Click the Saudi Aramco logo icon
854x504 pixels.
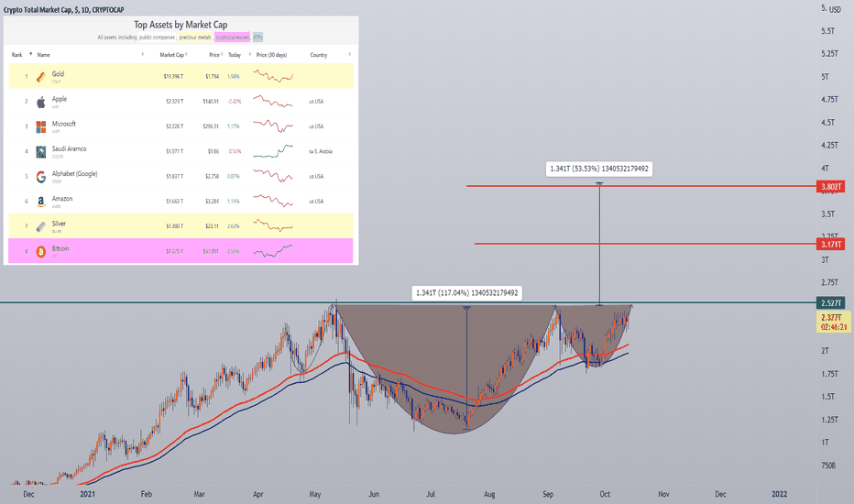(x=41, y=152)
